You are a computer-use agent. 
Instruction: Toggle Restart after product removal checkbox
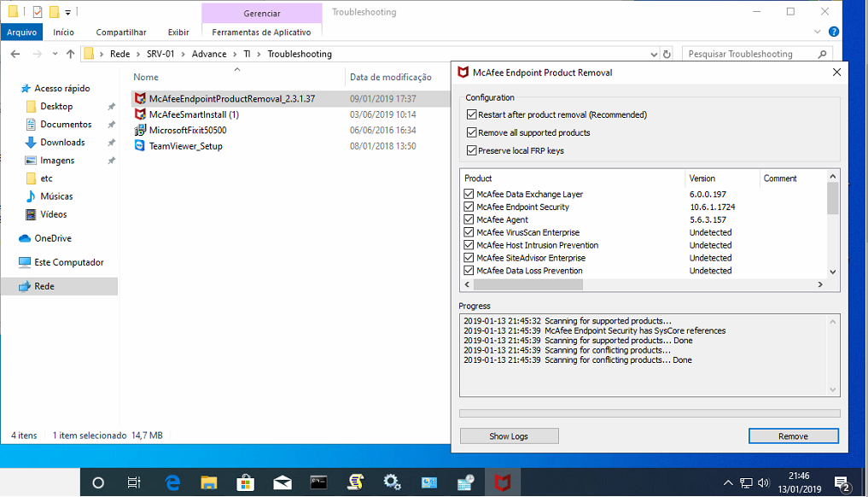472,114
